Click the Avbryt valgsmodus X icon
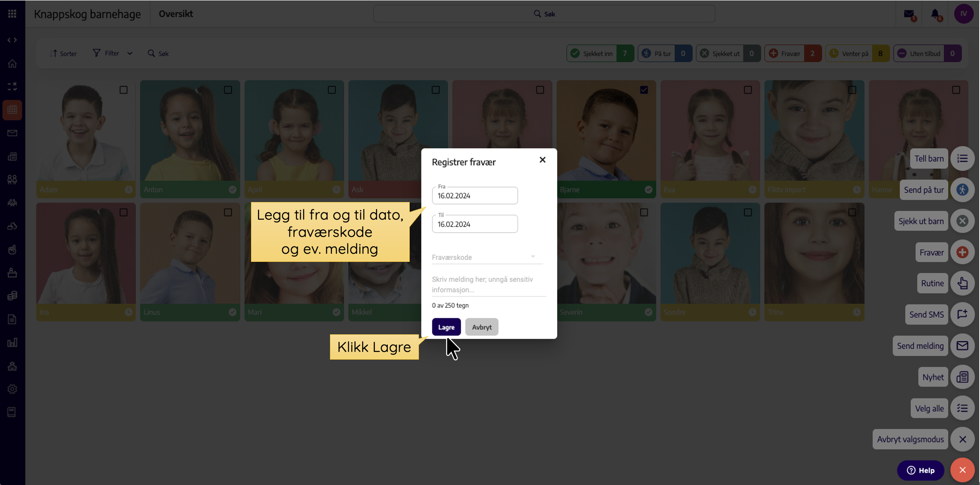Image resolution: width=980 pixels, height=485 pixels. [962, 439]
